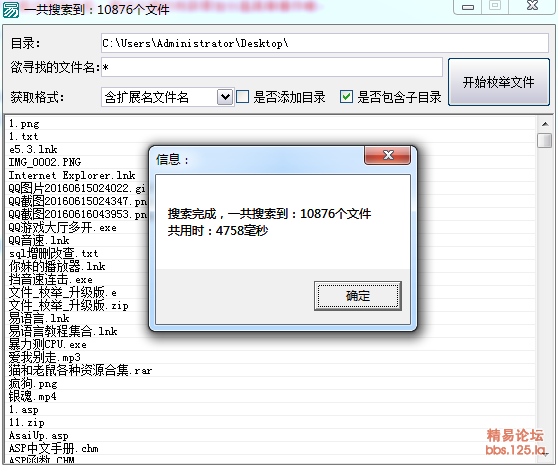Click the 欲寻找的文件名 input field
Screen dimensions: 558x467
tap(272, 67)
